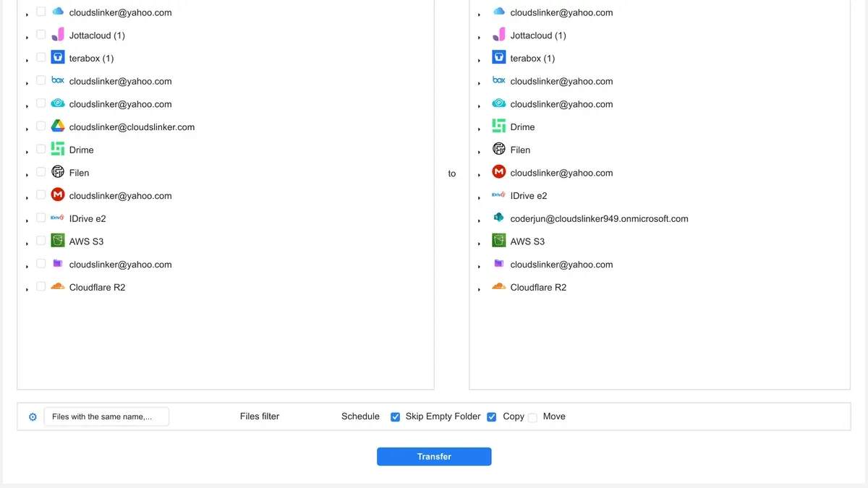Viewport: 868px width, 488px height.
Task: Check the source terabox (1) checkbox
Action: (x=41, y=57)
